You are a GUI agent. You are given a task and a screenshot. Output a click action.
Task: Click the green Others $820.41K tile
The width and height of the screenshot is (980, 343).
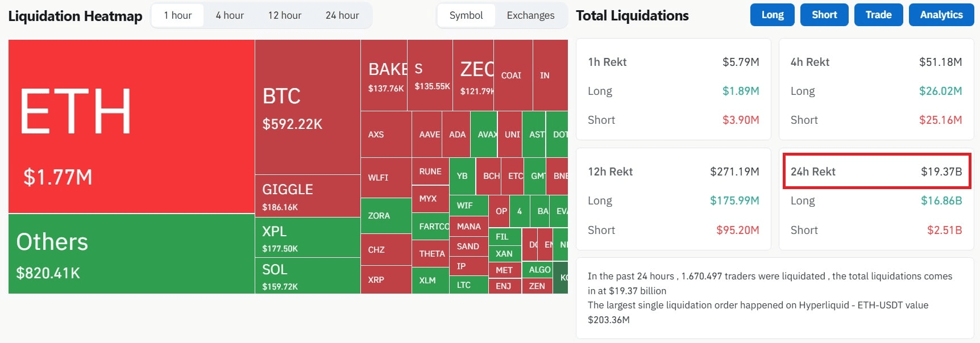coord(131,253)
